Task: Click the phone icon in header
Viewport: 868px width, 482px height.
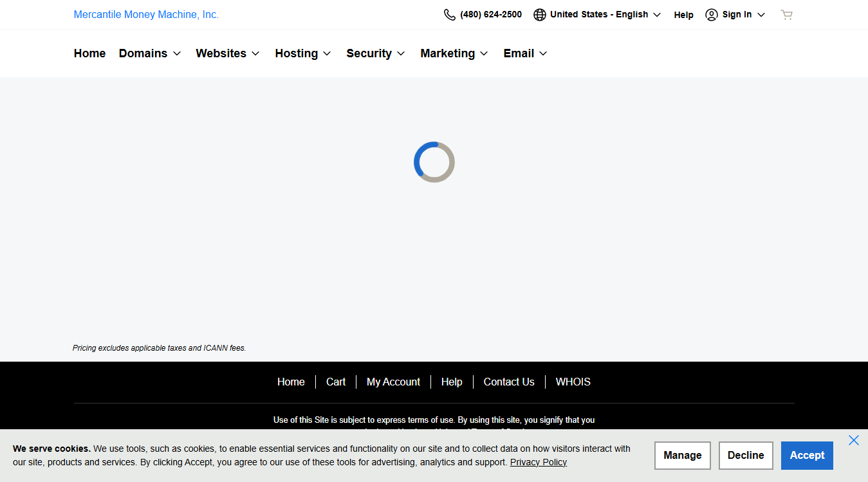Action: pos(450,15)
